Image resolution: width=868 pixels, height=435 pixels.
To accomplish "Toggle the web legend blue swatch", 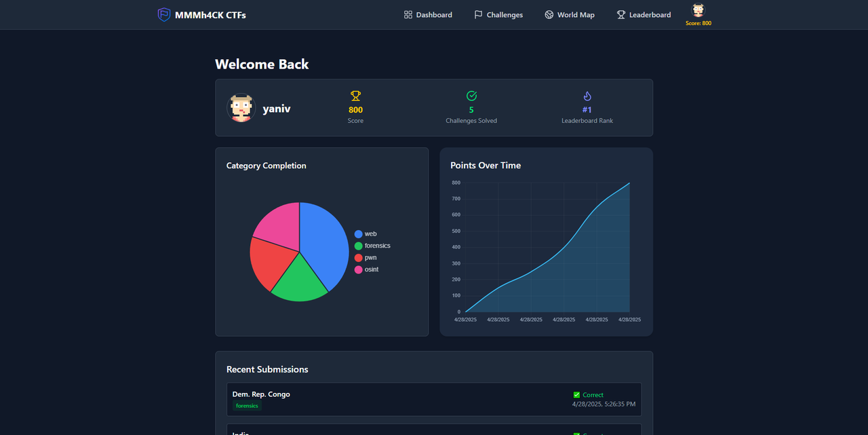I will (x=359, y=233).
